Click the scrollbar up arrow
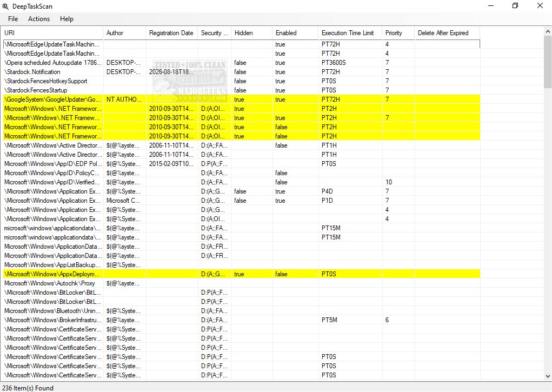 [x=548, y=31]
